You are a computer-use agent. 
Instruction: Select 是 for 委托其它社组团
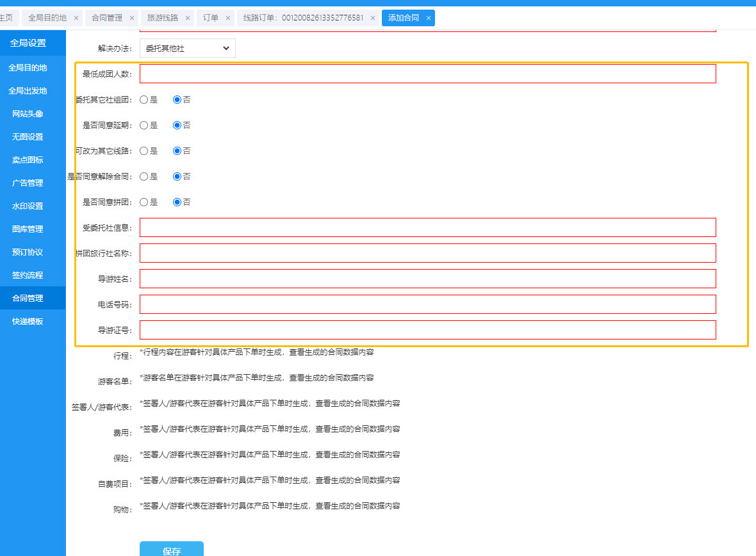point(144,100)
